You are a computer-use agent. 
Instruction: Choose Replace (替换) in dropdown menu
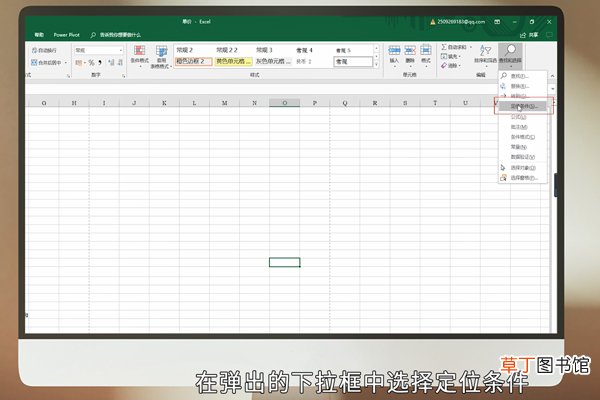(x=523, y=86)
